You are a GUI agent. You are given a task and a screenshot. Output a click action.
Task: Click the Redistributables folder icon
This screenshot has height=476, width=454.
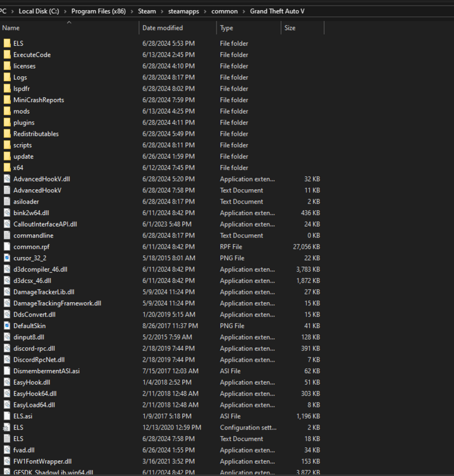[7, 134]
